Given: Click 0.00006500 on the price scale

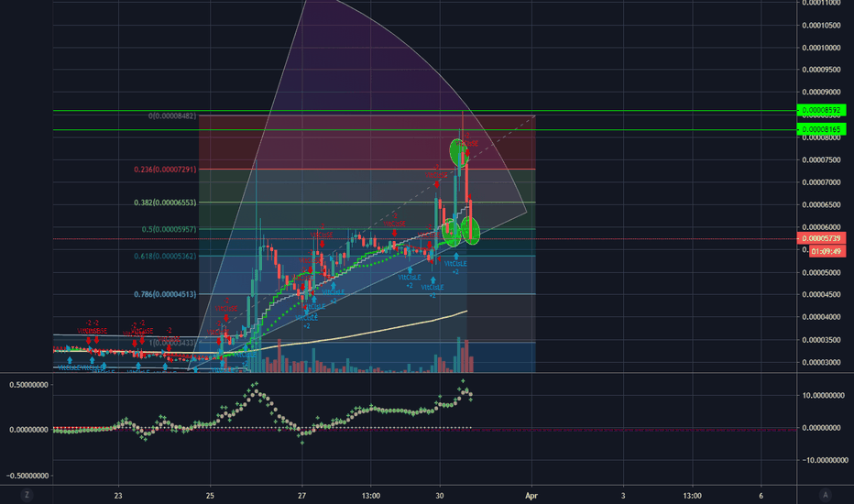Looking at the screenshot, I should (x=821, y=205).
